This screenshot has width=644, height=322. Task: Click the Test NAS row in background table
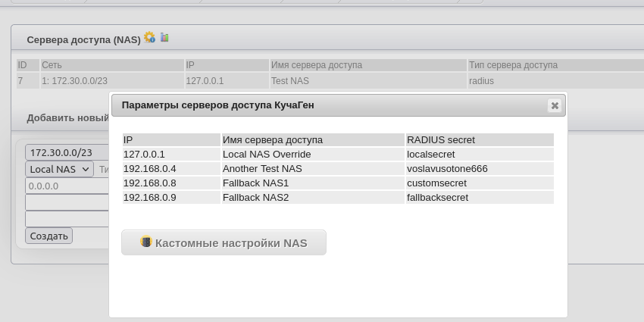[290, 81]
